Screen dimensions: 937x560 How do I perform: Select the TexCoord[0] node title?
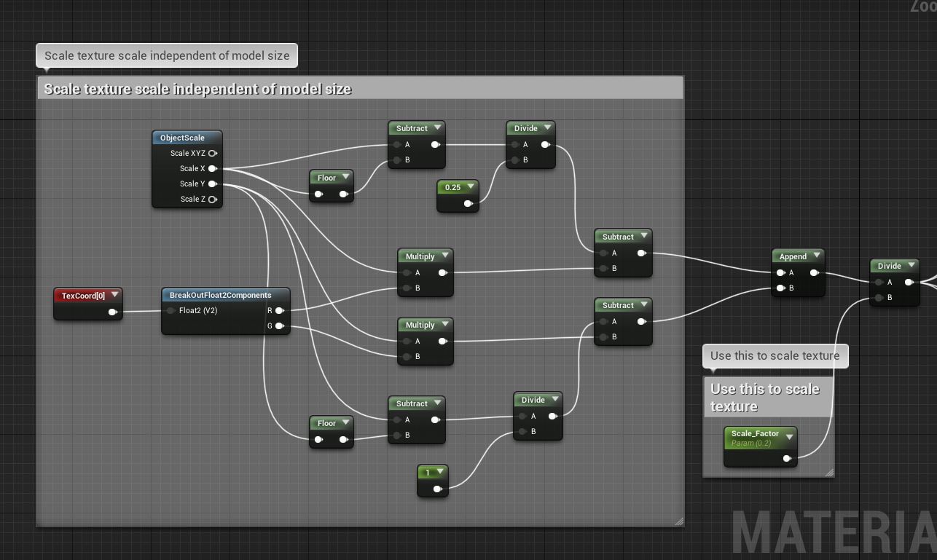click(x=83, y=296)
